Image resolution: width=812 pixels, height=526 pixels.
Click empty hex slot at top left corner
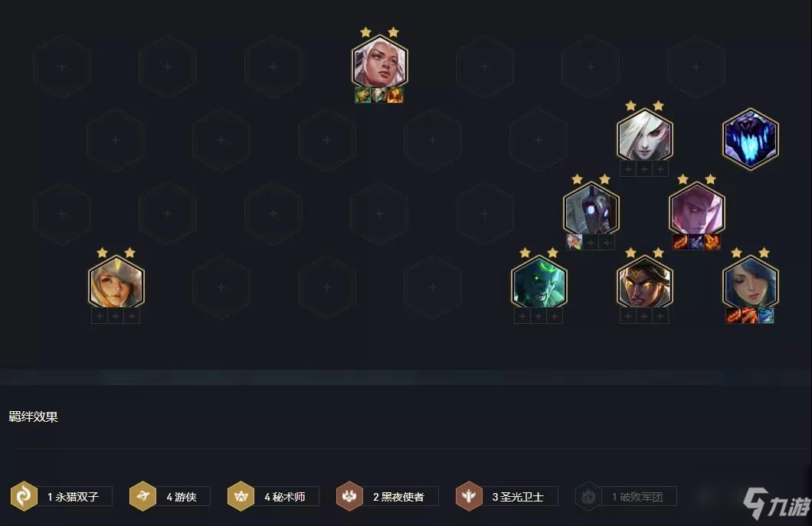[x=62, y=67]
